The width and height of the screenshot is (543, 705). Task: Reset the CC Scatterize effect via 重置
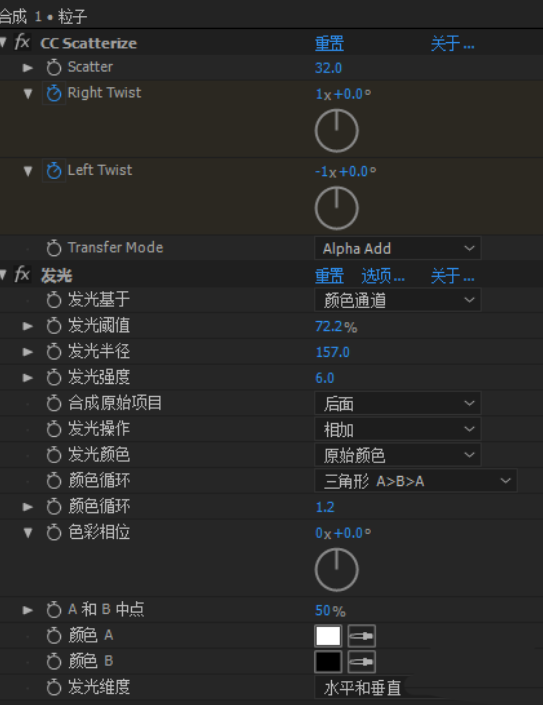click(x=329, y=44)
